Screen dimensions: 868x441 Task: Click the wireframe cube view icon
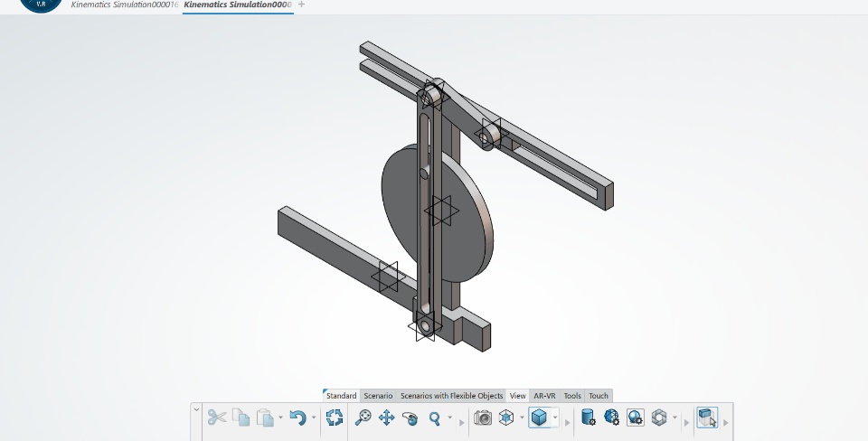tap(506, 418)
